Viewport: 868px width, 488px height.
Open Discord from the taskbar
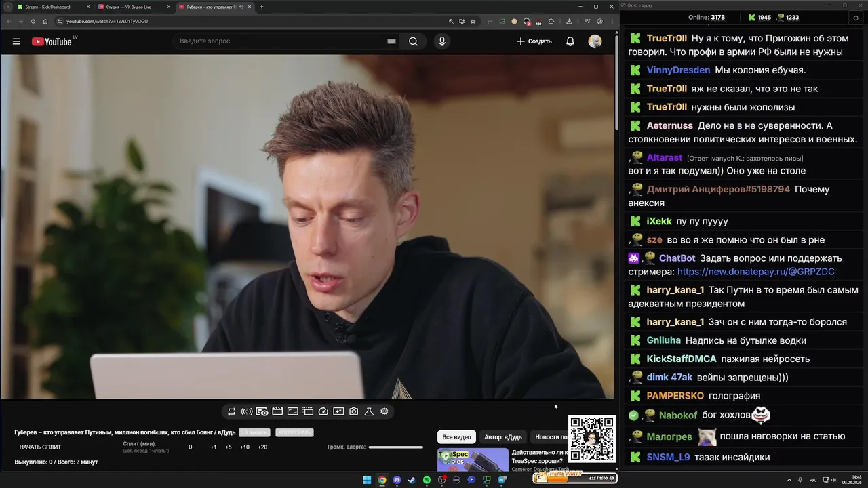click(x=397, y=480)
